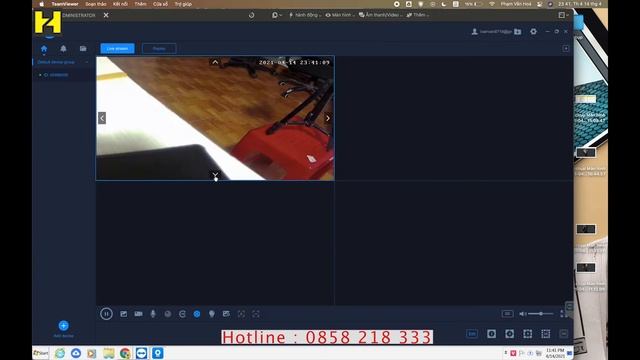The image size is (640, 360).
Task: Open the Thêm dropdown in the TeamViewer toolbar
Action: pos(417,15)
